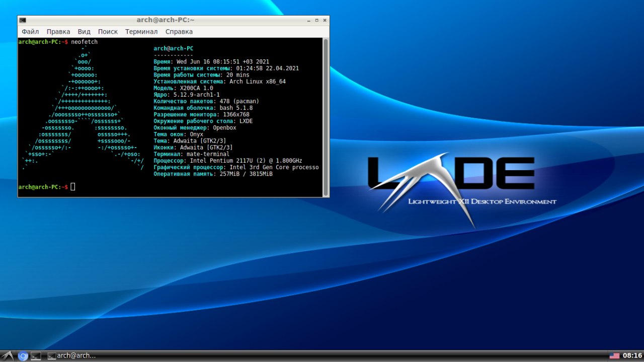Close the arch@arch-PC terminal window

[325, 20]
